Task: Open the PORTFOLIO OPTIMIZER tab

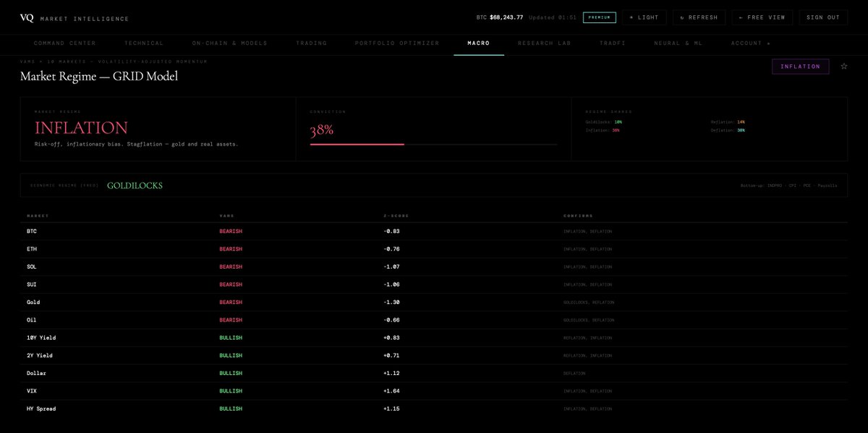Action: [397, 43]
